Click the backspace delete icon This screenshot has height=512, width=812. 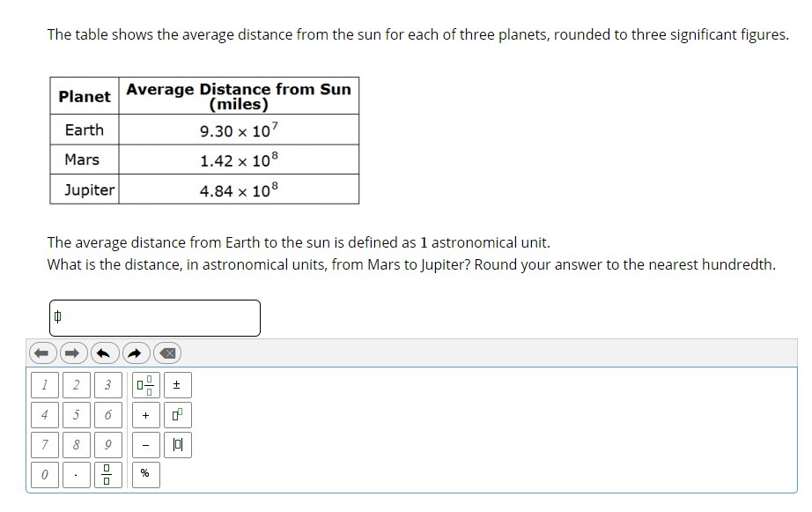click(166, 353)
